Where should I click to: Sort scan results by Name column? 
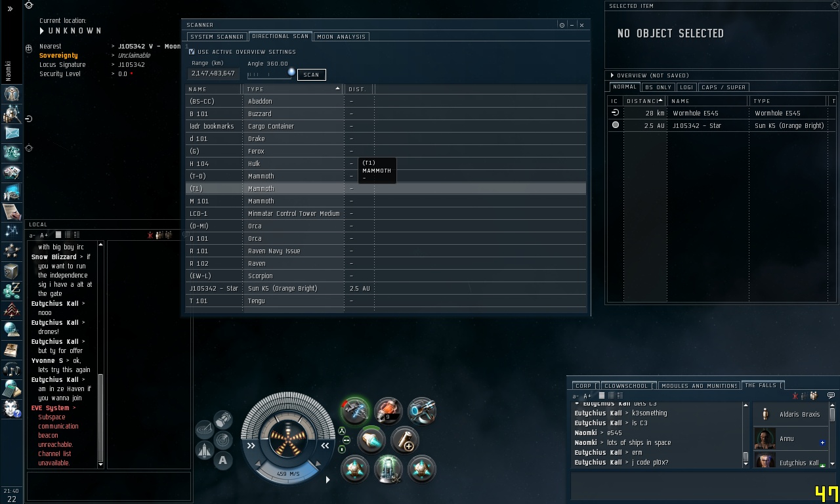215,89
